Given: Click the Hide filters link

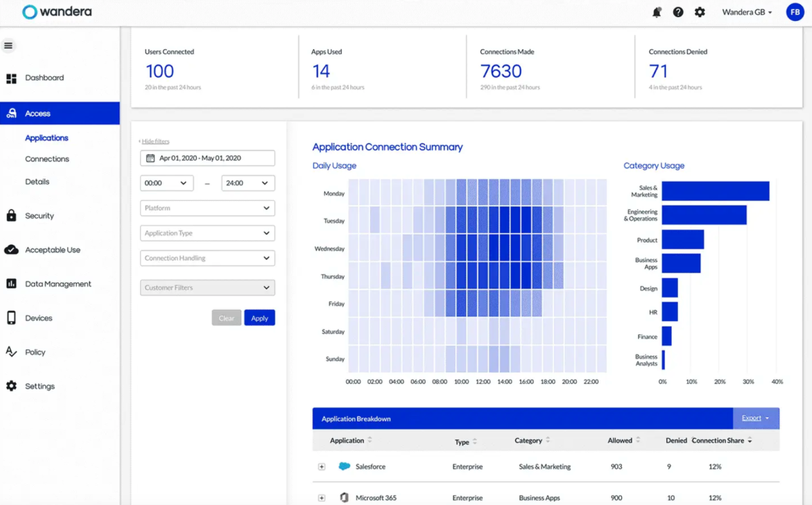Looking at the screenshot, I should 155,141.
